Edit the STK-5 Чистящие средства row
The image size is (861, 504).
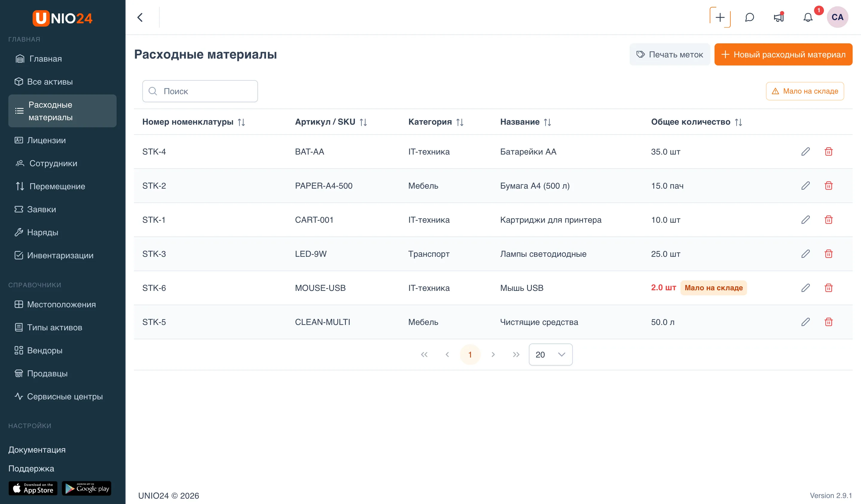coord(805,322)
